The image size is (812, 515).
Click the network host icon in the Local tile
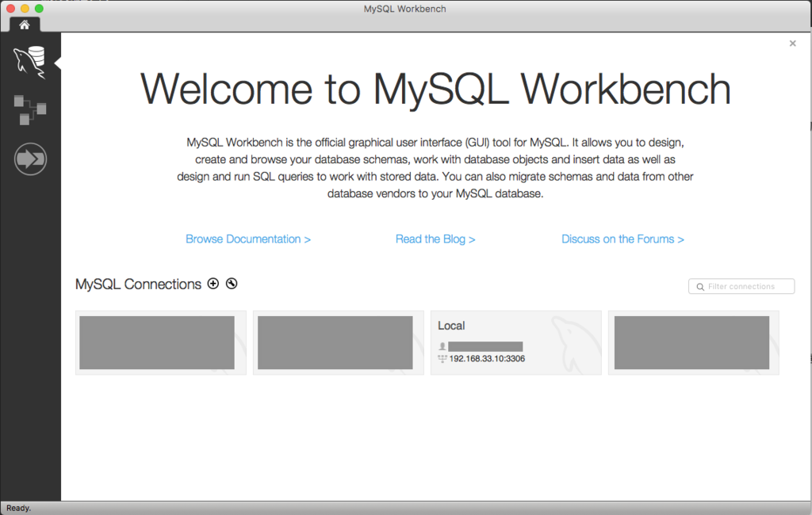pyautogui.click(x=442, y=359)
